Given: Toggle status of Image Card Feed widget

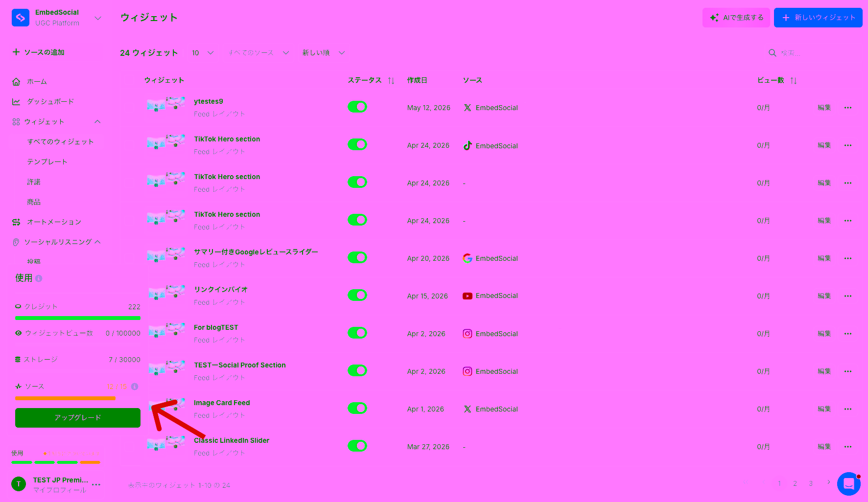Looking at the screenshot, I should pos(357,408).
